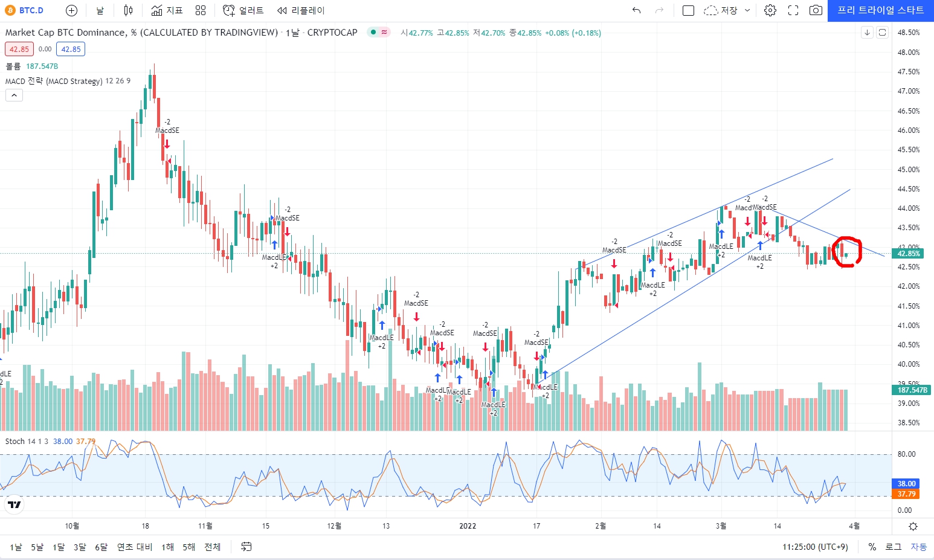Click the 48.50% price axis label

tap(909, 33)
